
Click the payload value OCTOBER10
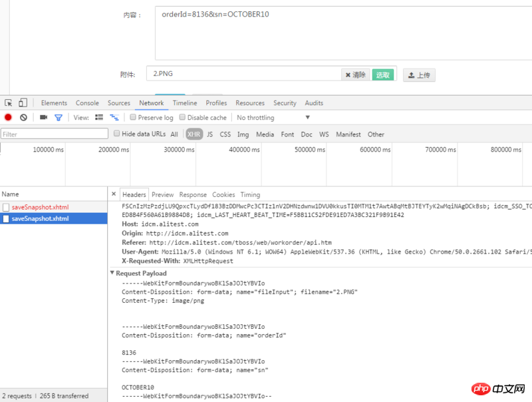(x=138, y=387)
